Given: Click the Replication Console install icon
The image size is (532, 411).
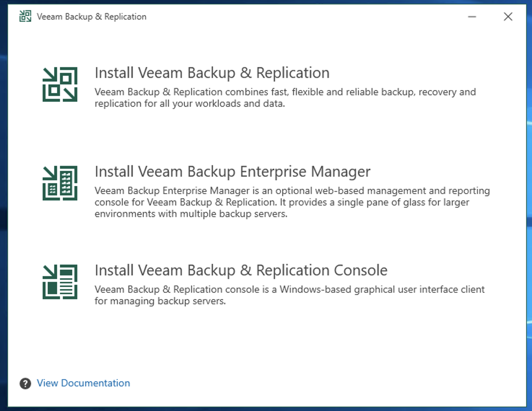Looking at the screenshot, I should [x=60, y=282].
